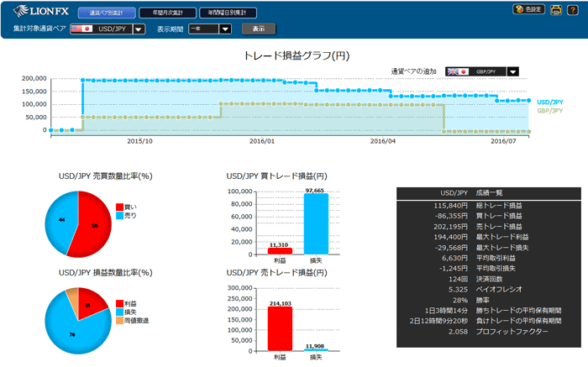Click the 平均取引利益 row label

point(496,258)
